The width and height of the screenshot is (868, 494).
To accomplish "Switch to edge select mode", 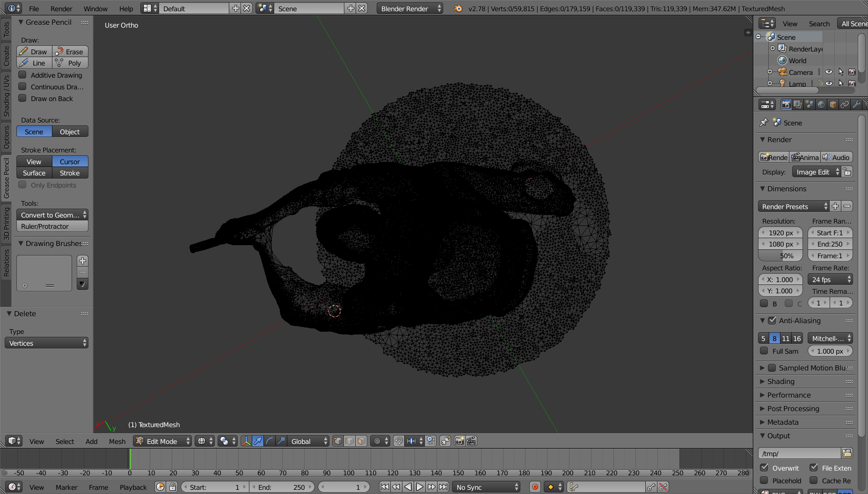I will tap(350, 441).
